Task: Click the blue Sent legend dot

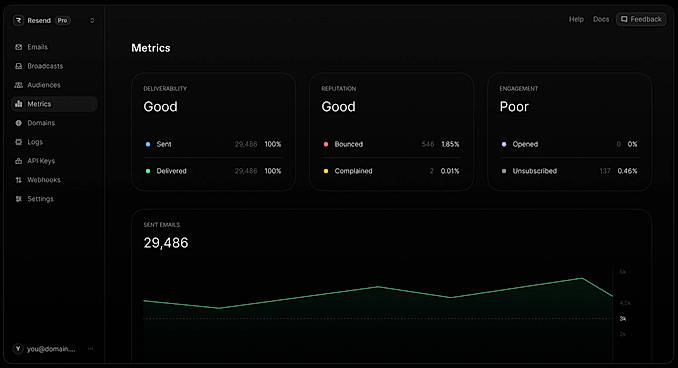Action: [x=148, y=144]
